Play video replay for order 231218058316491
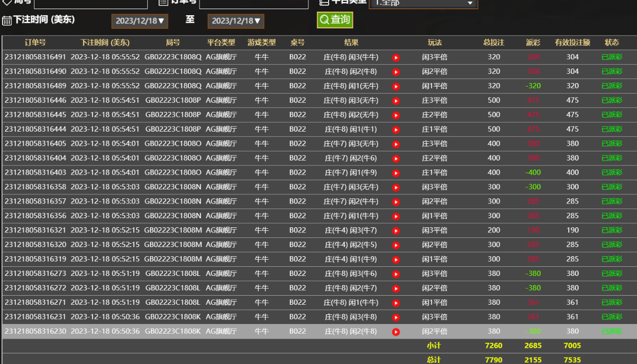Screen dimensions: 637x364 (396, 58)
